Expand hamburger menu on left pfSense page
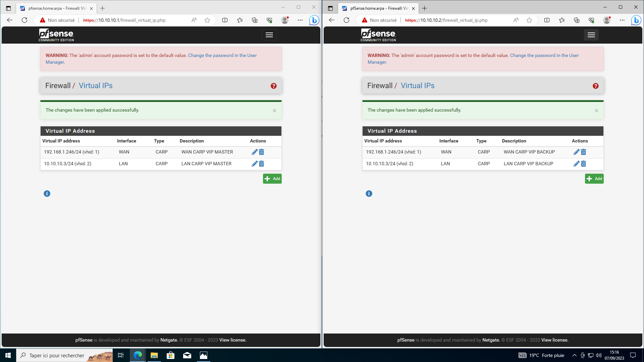Screen dimensions: 644x362 tap(269, 35)
